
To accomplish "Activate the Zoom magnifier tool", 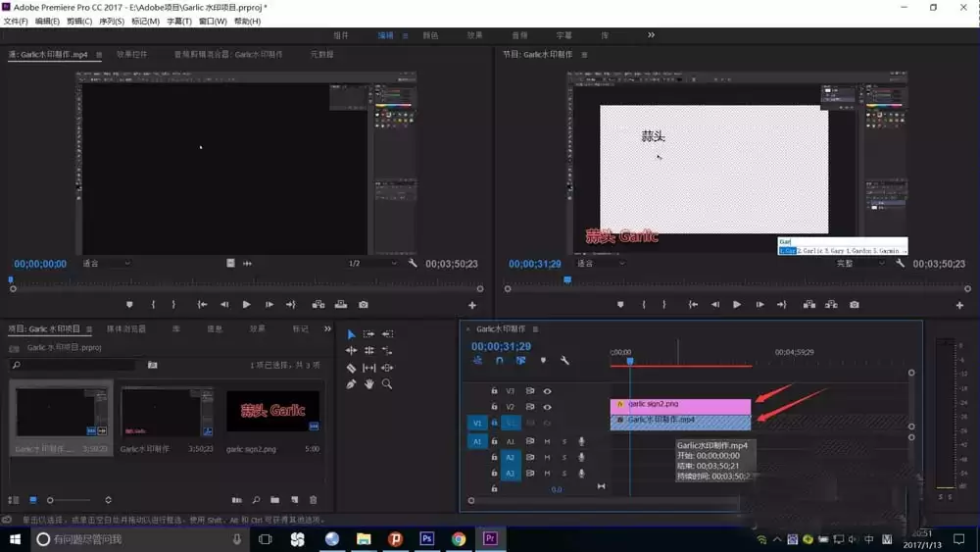I will 387,384.
